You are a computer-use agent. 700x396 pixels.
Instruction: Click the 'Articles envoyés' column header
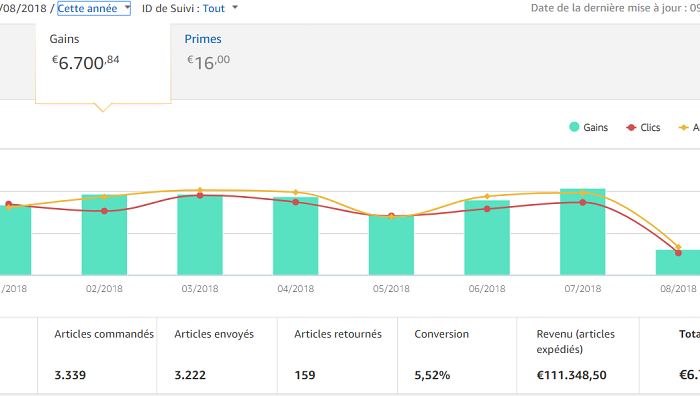point(214,334)
